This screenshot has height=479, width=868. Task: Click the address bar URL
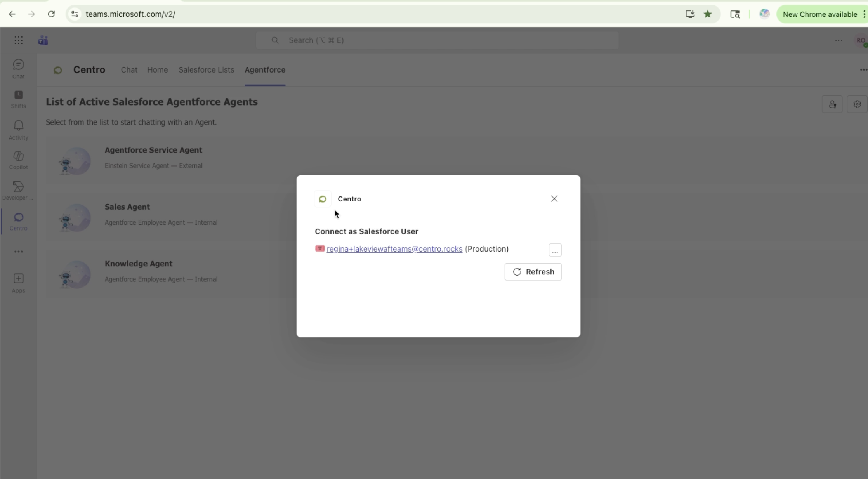(130, 14)
